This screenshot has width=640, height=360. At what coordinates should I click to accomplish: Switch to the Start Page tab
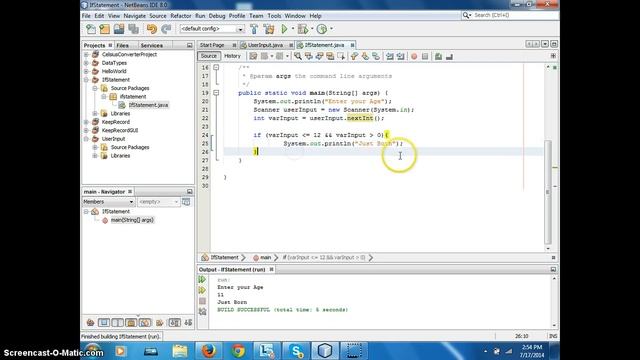point(212,45)
